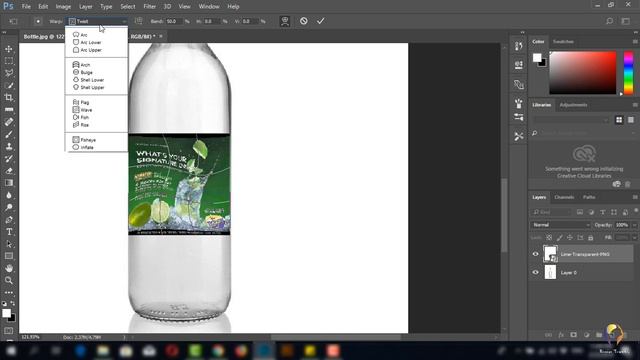This screenshot has width=640, height=360.
Task: Open the layer Opacity dropdown arrow
Action: [635, 225]
